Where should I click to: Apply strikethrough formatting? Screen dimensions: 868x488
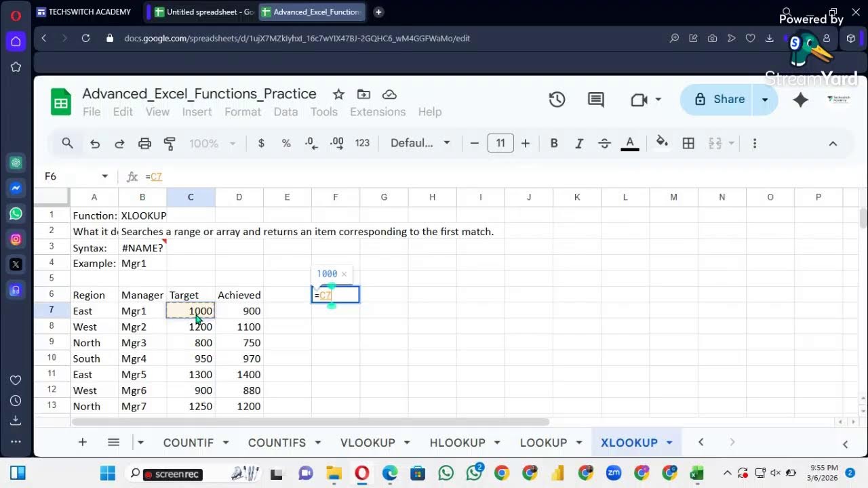(604, 143)
